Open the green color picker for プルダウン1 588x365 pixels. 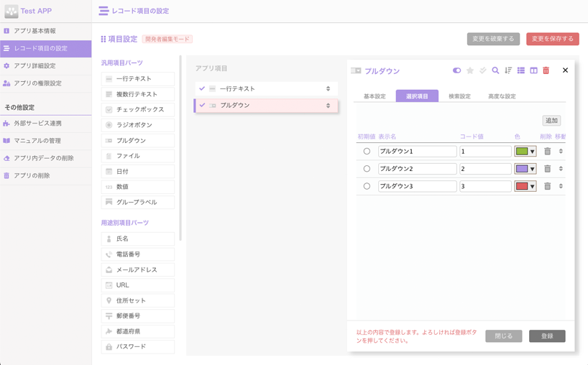pos(525,151)
